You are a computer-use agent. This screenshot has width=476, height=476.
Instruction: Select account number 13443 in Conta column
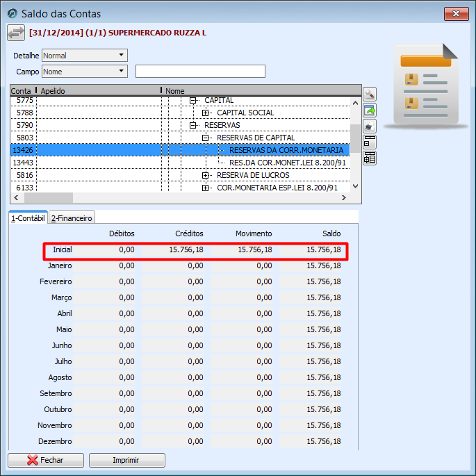click(23, 163)
